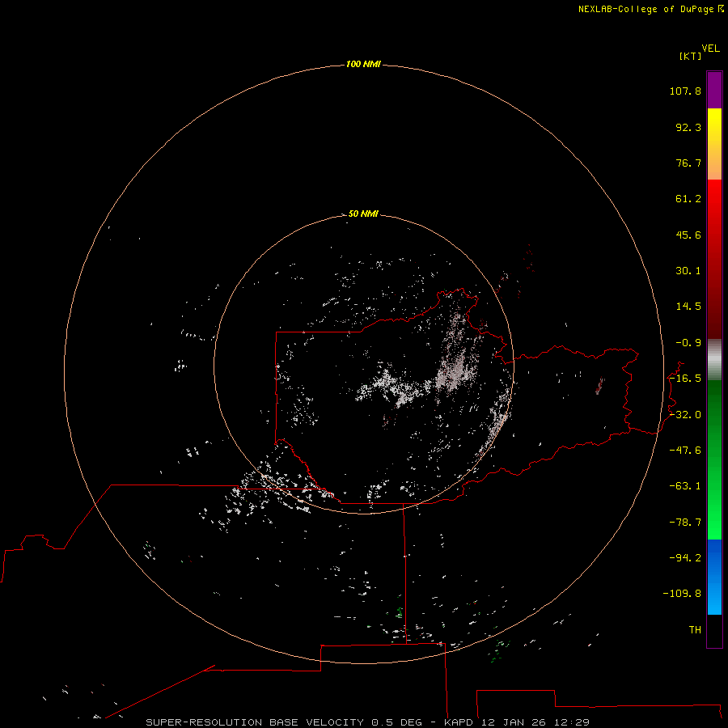The image size is (728, 728).
Task: Click the -47.6 legend value
Action: (x=685, y=451)
